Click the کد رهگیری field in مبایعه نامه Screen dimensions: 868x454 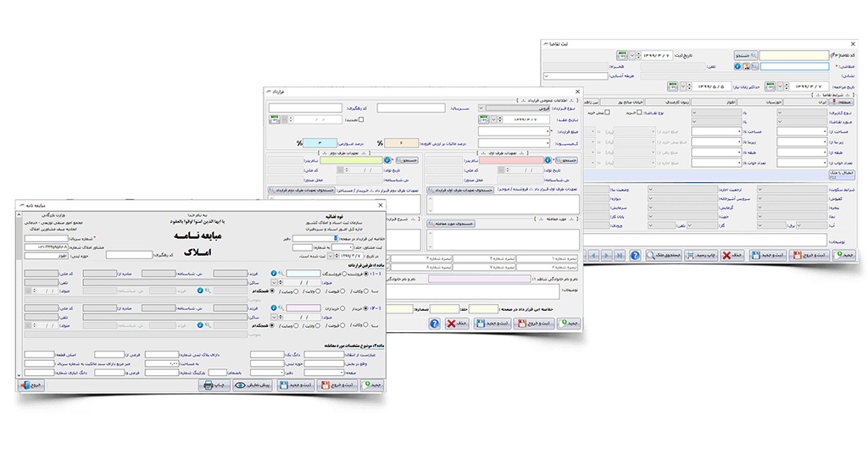129,253
